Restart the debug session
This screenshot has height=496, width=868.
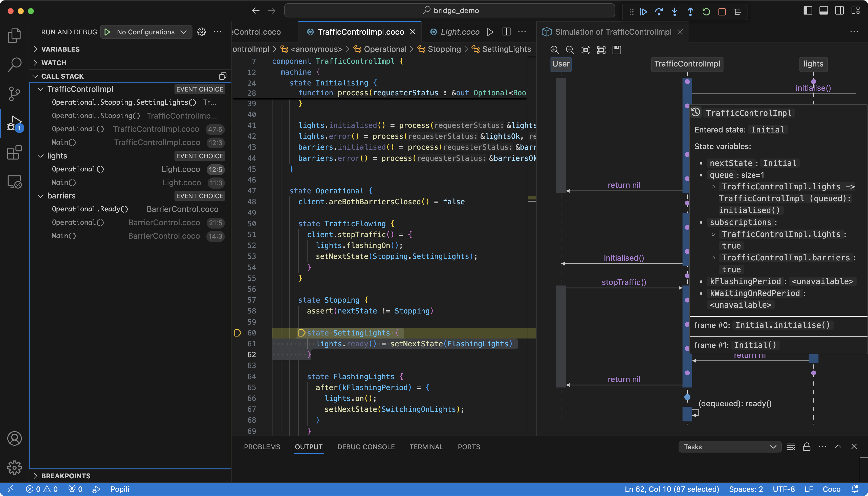(706, 12)
